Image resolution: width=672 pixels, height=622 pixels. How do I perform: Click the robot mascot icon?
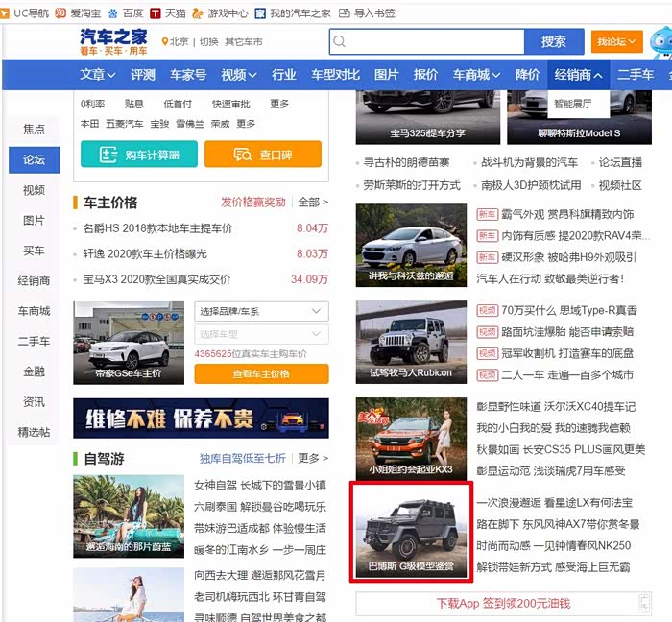[x=660, y=42]
